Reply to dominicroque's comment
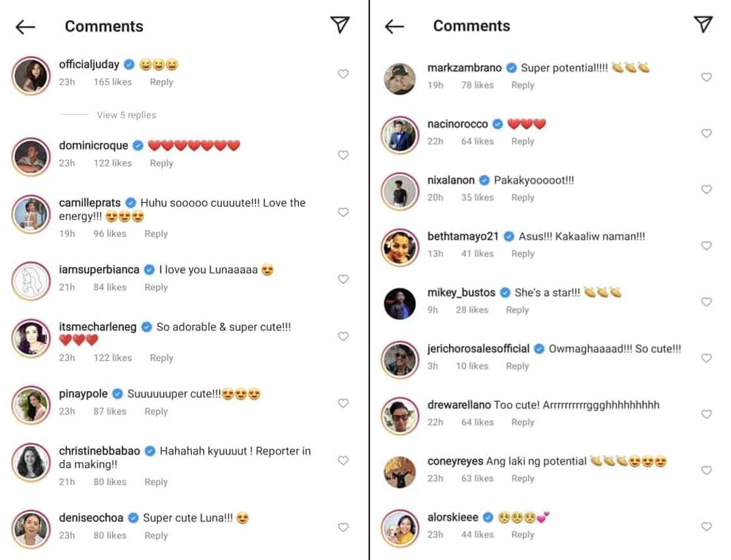 (x=161, y=163)
